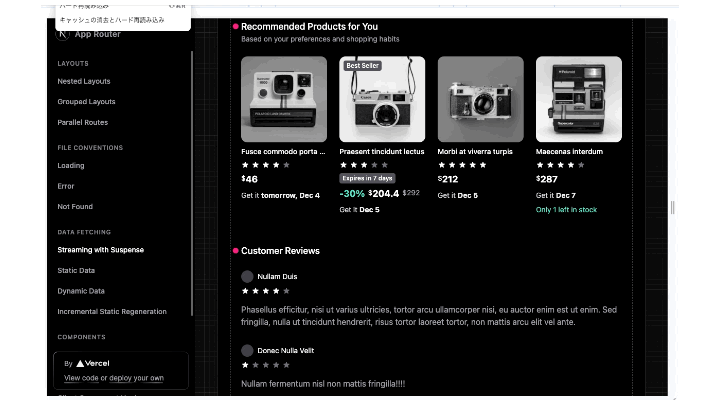The height and width of the screenshot is (405, 720).
Task: Select Not Found in the sidebar
Action: pos(75,206)
